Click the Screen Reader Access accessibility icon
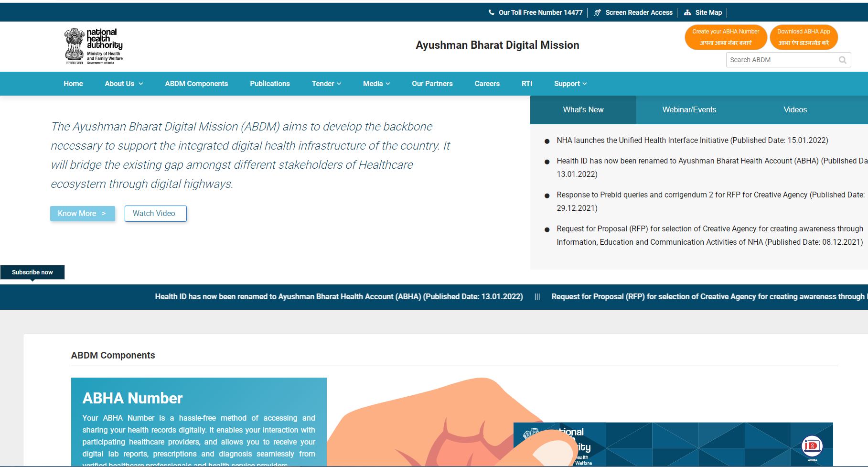 pyautogui.click(x=598, y=12)
